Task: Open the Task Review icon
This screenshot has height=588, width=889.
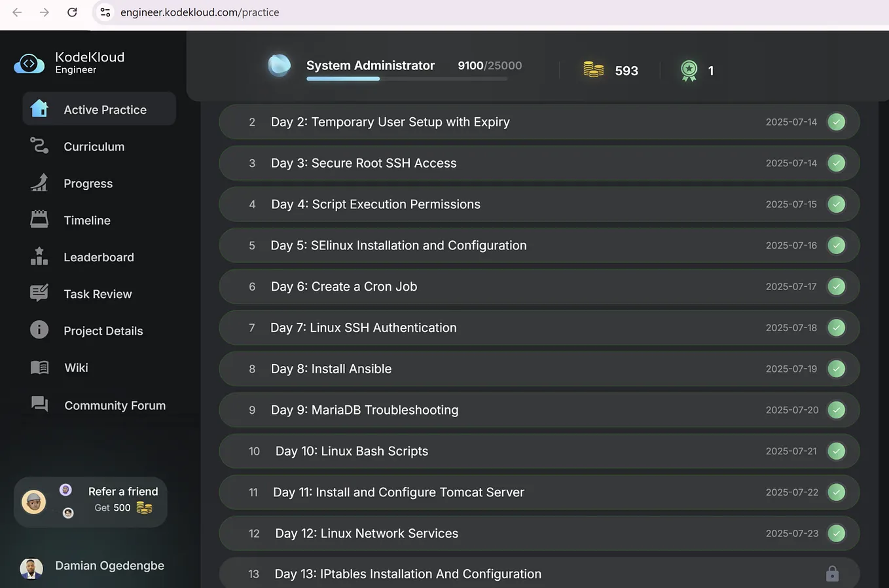Action: click(x=39, y=293)
